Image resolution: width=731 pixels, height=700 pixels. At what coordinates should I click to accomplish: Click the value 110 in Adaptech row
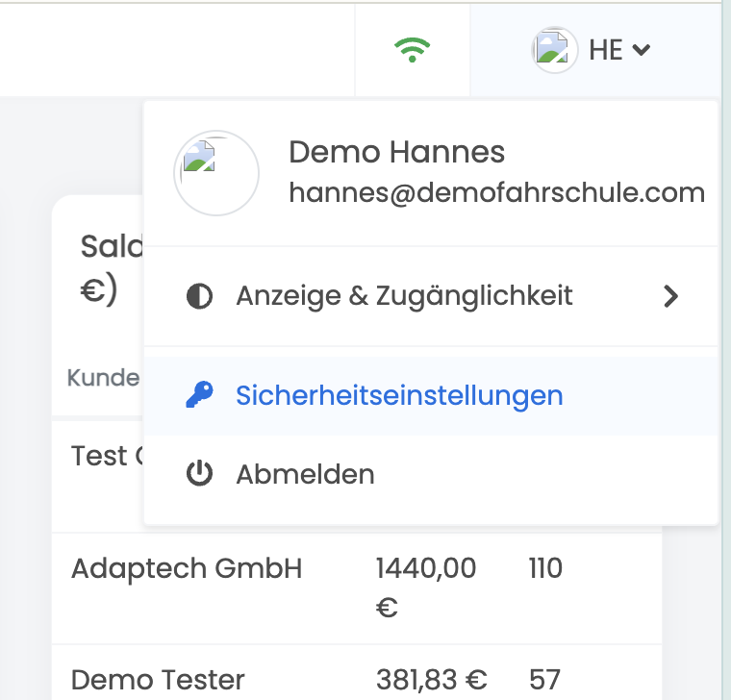(544, 568)
